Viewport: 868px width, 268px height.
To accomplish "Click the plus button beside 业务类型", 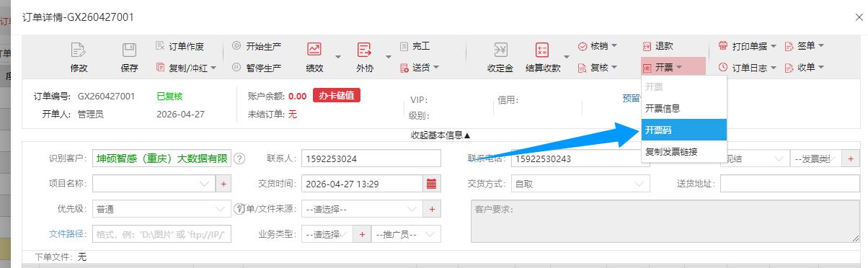I will click(x=362, y=234).
